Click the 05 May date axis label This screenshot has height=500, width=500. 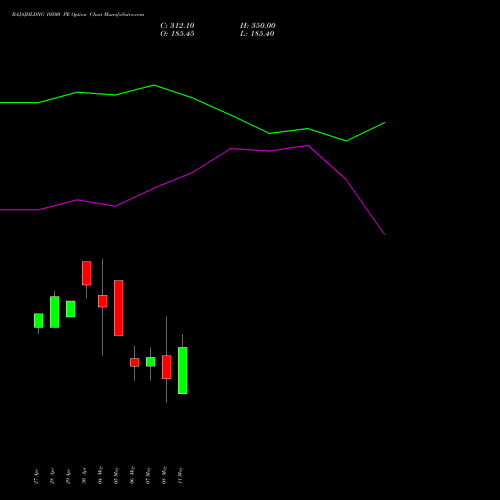(116, 475)
